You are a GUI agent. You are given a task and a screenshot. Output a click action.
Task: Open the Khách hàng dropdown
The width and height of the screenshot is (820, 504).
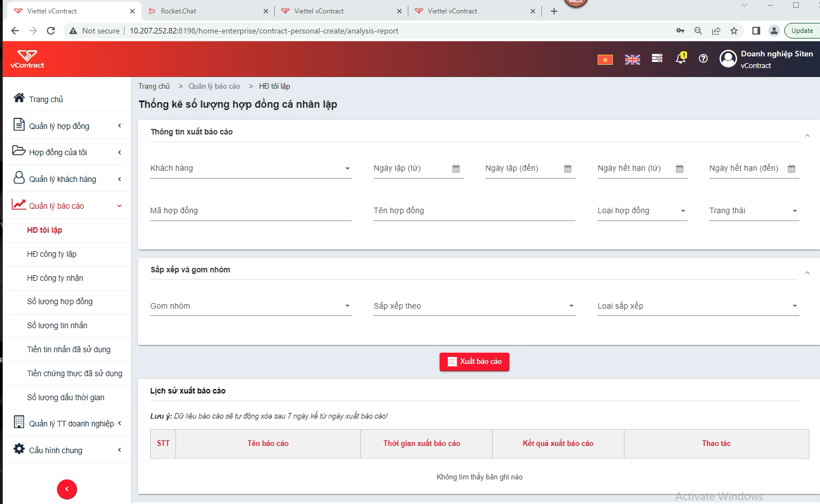click(x=251, y=169)
